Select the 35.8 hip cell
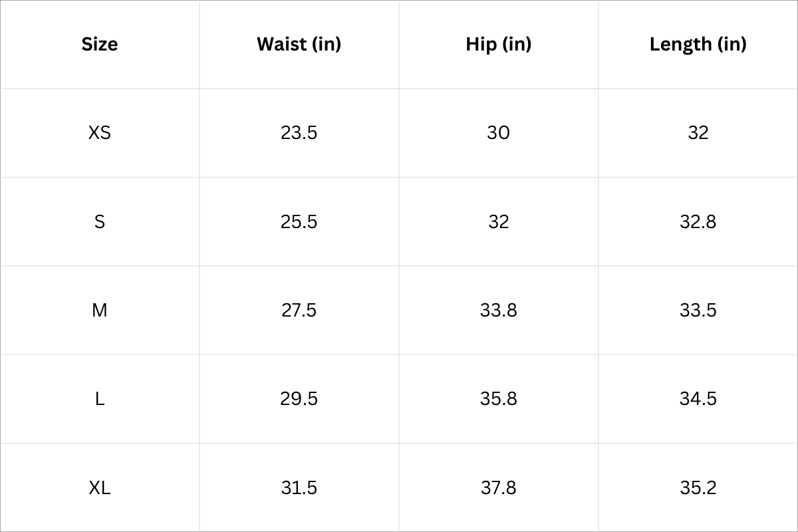Viewport: 798px width, 532px height. (x=499, y=398)
